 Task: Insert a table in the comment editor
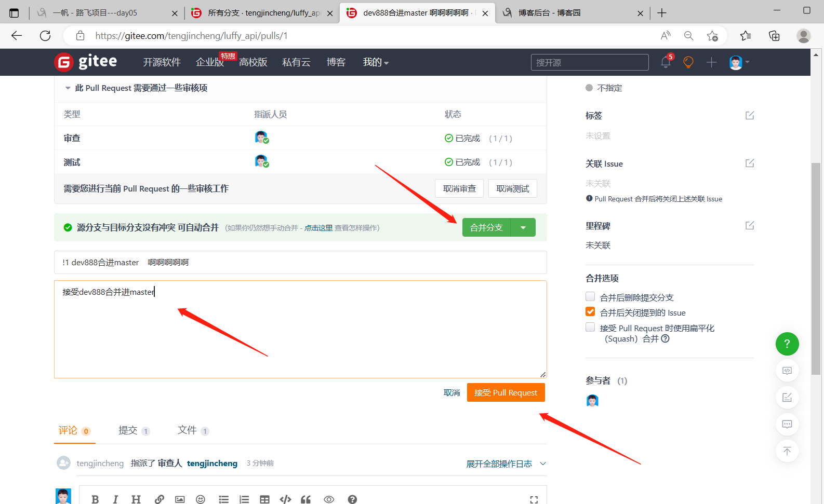coord(264,499)
